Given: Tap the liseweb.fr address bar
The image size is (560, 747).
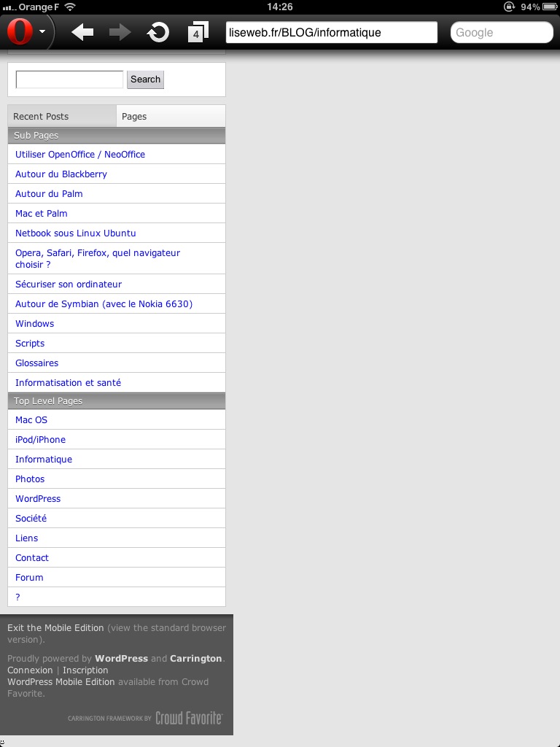Looking at the screenshot, I should tap(331, 32).
